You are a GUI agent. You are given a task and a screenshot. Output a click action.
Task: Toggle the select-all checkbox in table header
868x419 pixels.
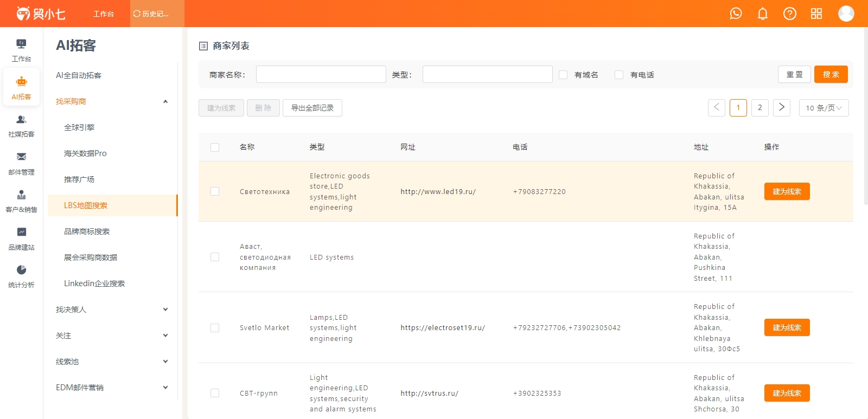[215, 147]
